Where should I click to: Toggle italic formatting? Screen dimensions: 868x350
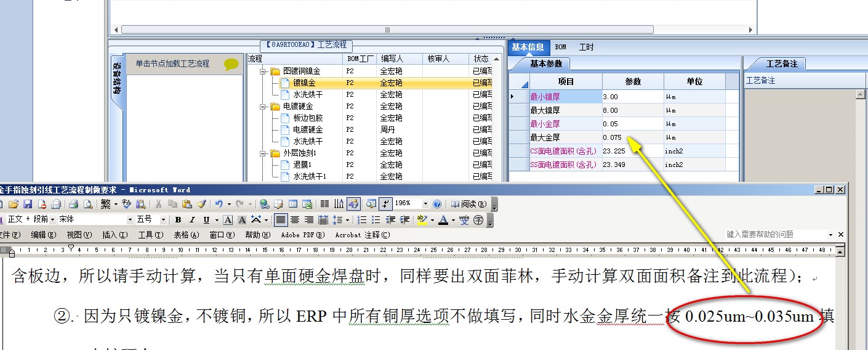click(192, 220)
